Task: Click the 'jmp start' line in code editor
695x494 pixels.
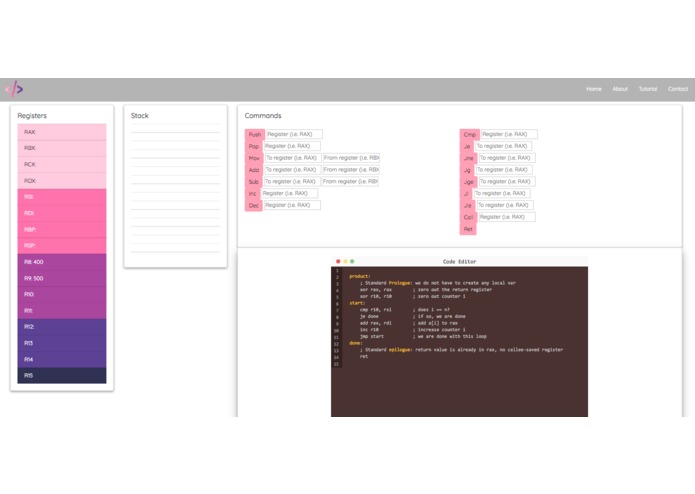Action: click(x=372, y=336)
